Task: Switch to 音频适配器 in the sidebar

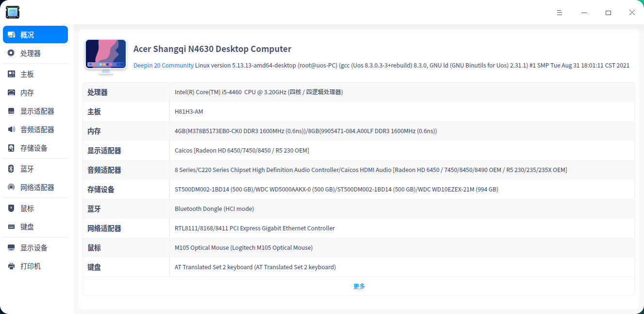Action: 35,129
